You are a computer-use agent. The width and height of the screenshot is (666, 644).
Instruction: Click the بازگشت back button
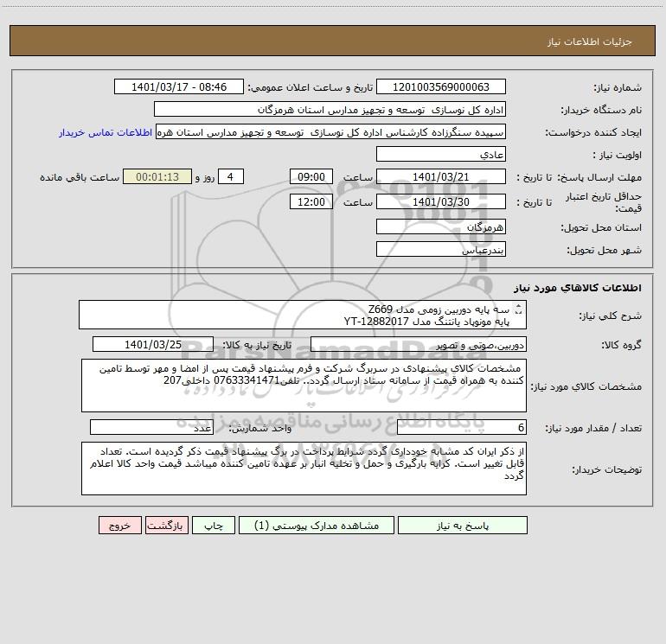pyautogui.click(x=166, y=525)
